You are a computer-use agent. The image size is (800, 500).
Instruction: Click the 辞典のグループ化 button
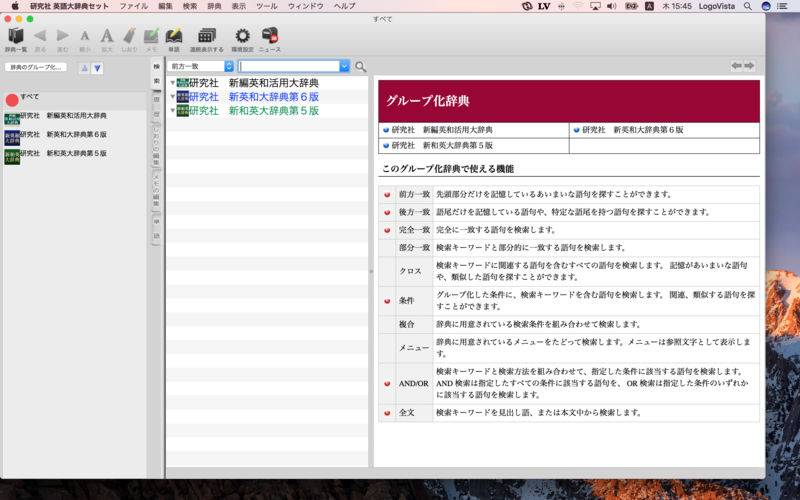click(x=36, y=67)
